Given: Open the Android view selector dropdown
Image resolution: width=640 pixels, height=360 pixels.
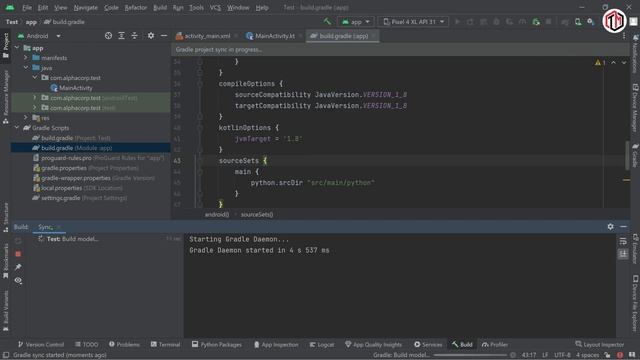Looking at the screenshot, I should coord(39,36).
